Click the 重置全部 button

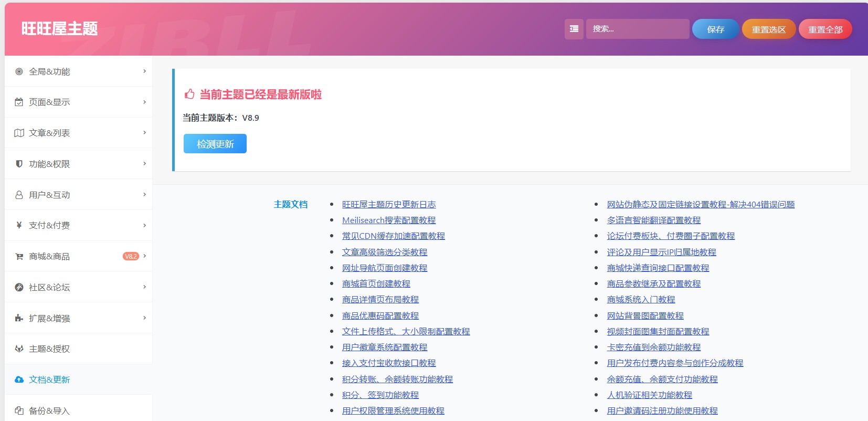(825, 29)
